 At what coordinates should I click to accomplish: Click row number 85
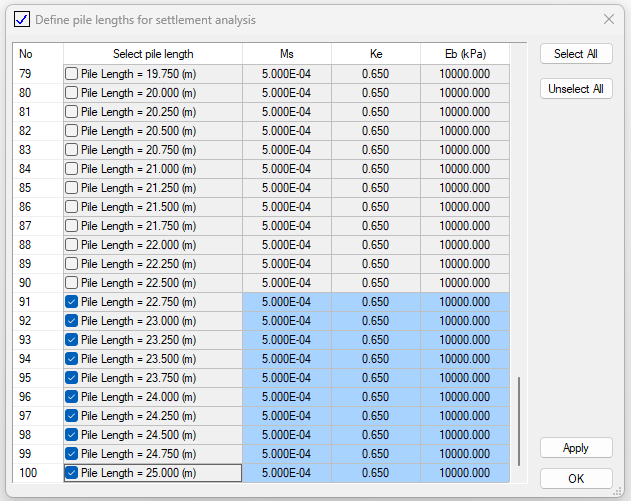tap(38, 188)
